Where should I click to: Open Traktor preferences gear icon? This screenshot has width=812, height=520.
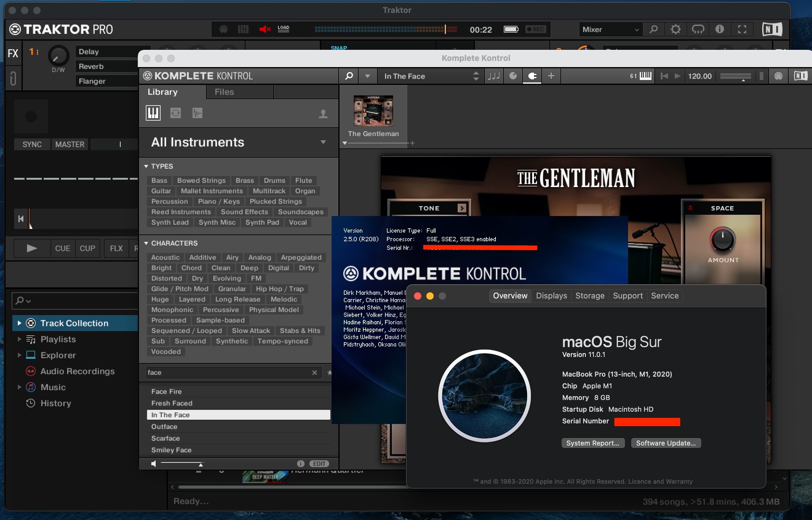pos(675,29)
